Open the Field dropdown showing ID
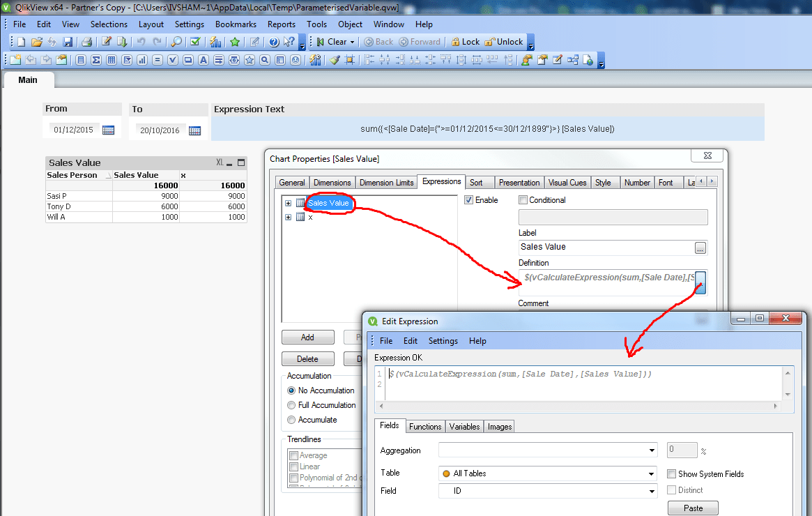The width and height of the screenshot is (812, 516). tap(652, 491)
